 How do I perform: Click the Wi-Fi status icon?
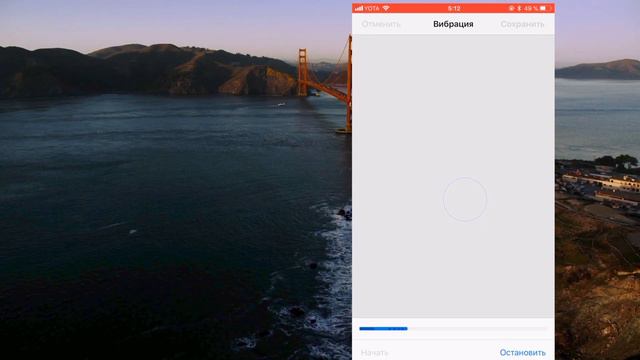click(386, 8)
